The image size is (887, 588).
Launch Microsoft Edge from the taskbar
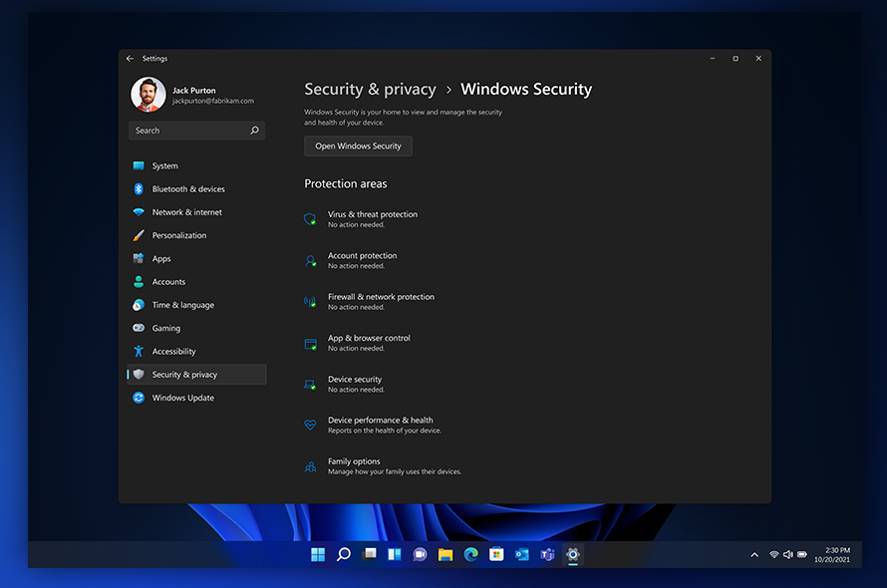tap(470, 554)
